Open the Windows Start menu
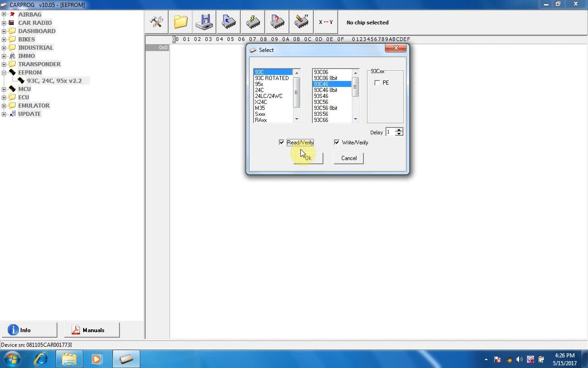 coord(12,359)
